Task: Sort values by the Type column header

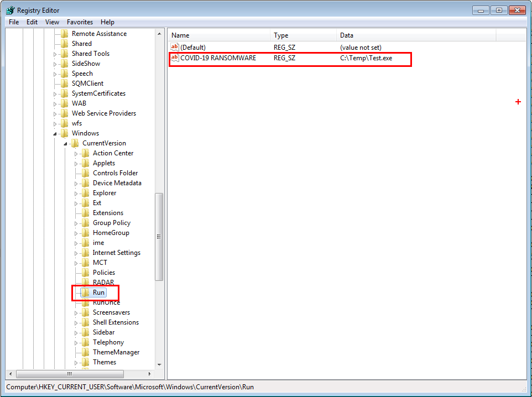Action: pyautogui.click(x=303, y=35)
